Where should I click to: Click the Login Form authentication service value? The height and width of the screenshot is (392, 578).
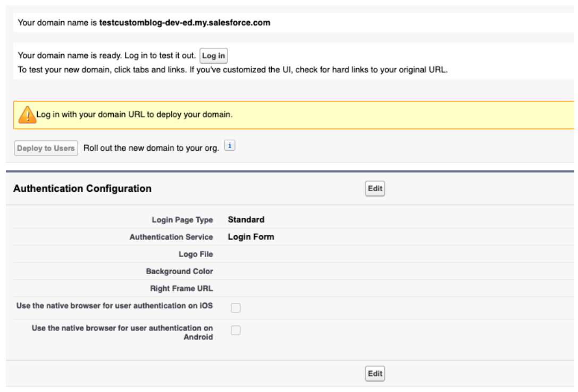pyautogui.click(x=251, y=237)
